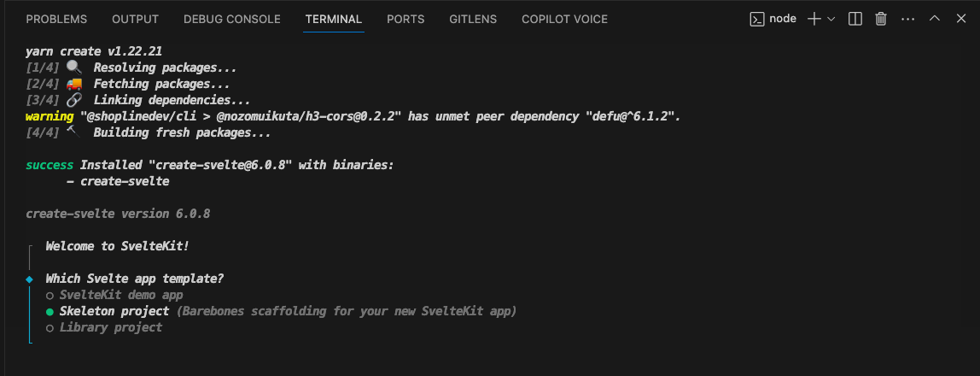The height and width of the screenshot is (376, 980).
Task: Click the Barebones scaffolding description text
Action: (x=347, y=311)
